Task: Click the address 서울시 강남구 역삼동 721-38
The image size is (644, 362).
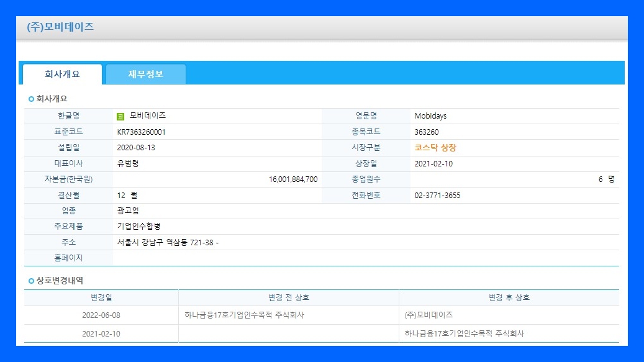Action: 165,243
